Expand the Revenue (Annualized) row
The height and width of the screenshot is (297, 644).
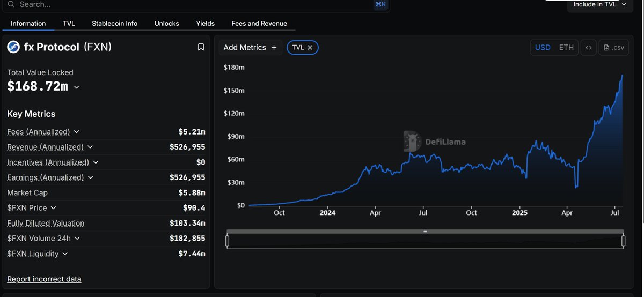click(x=90, y=147)
